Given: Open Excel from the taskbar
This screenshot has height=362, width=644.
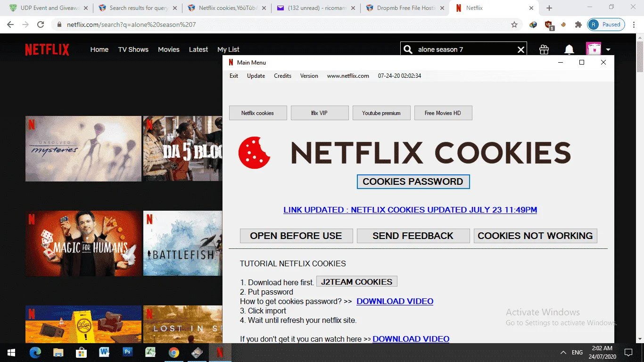Looking at the screenshot, I should tap(150, 353).
